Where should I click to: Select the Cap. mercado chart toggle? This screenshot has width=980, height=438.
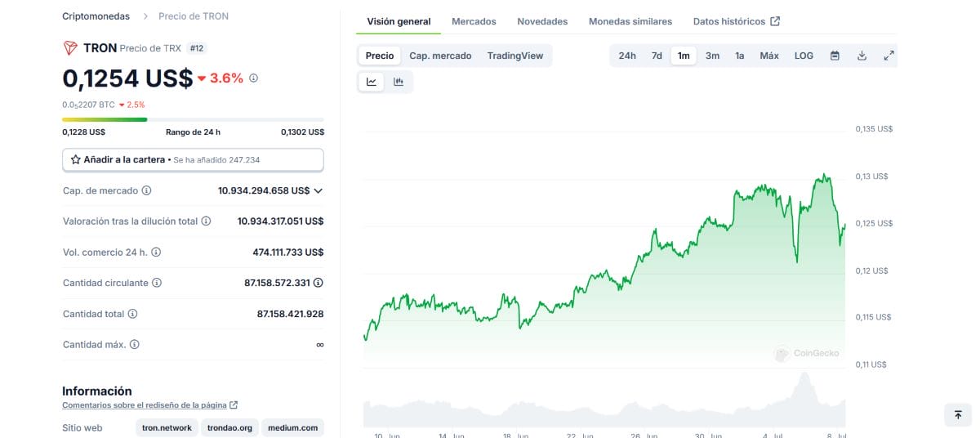(x=440, y=56)
